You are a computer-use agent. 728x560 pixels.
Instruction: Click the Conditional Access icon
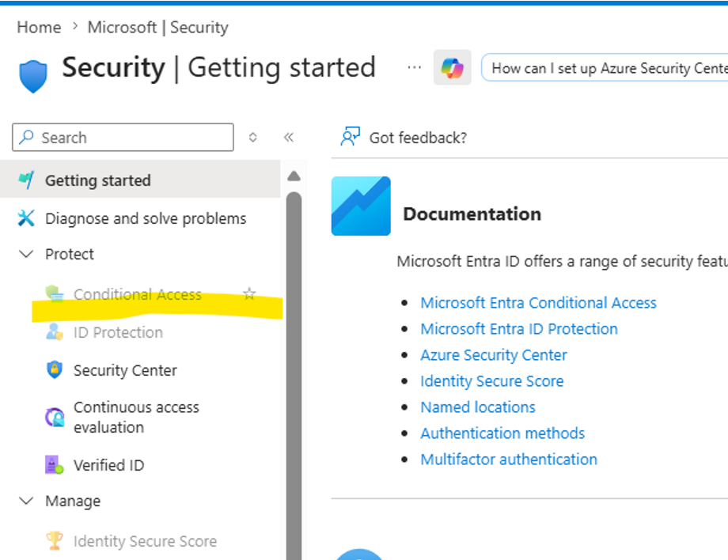55,293
